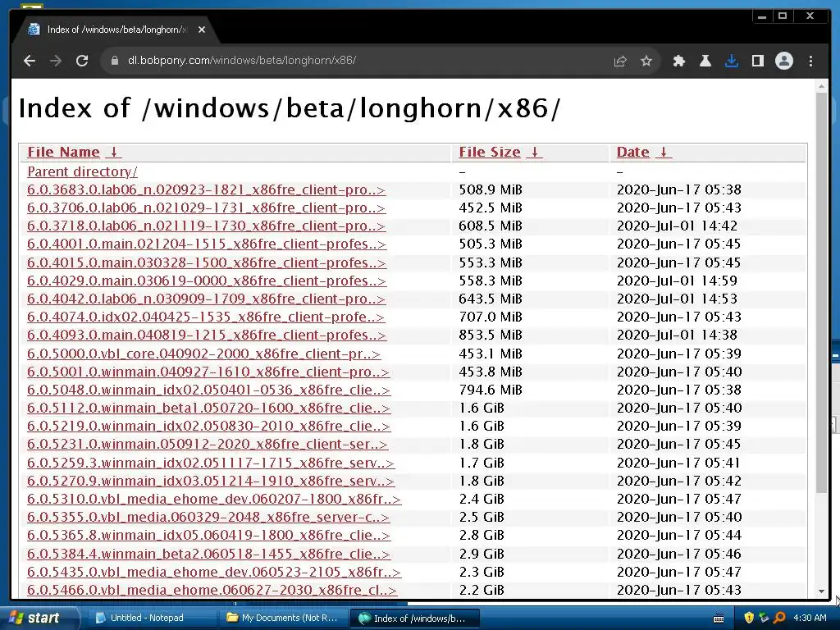Click the vertical scrollbar thumb
Screen dimensions: 840x630
click(x=821, y=293)
